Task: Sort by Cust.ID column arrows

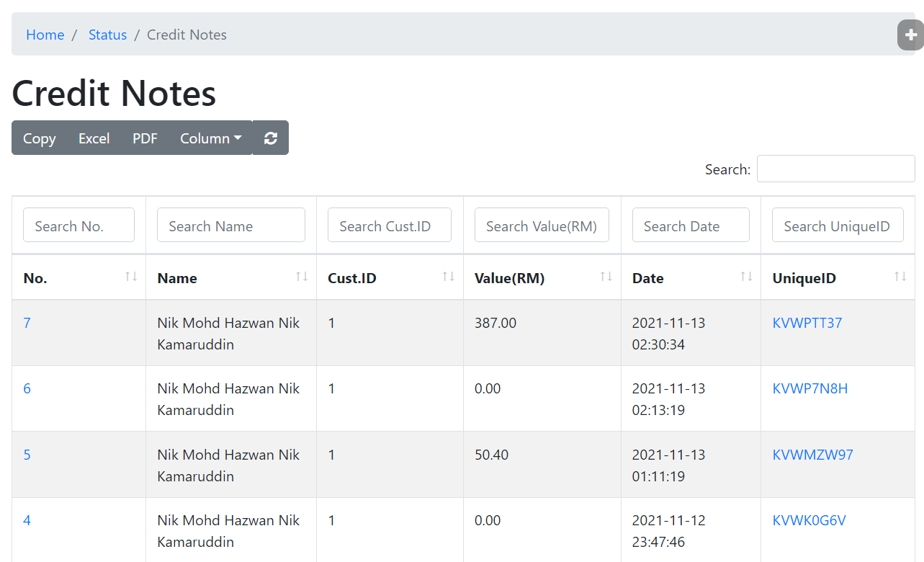Action: coord(449,277)
